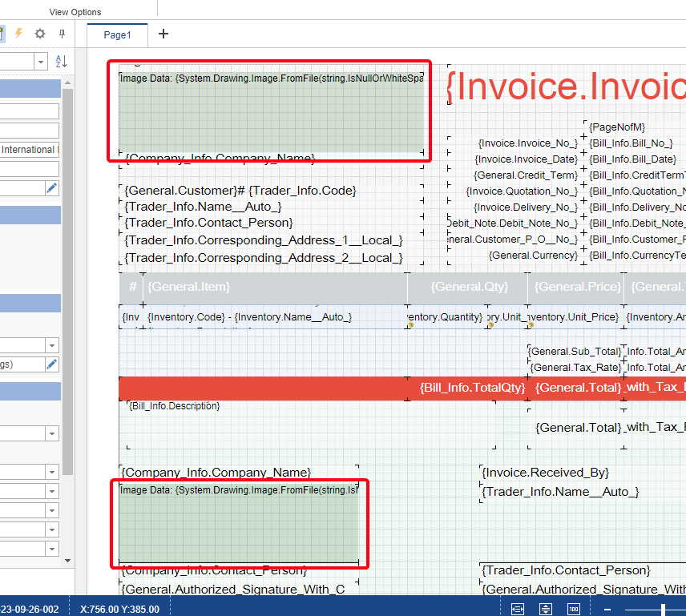Image resolution: width=686 pixels, height=616 pixels.
Task: Select the red Bill_Info.TotalQty total cell
Action: click(472, 388)
